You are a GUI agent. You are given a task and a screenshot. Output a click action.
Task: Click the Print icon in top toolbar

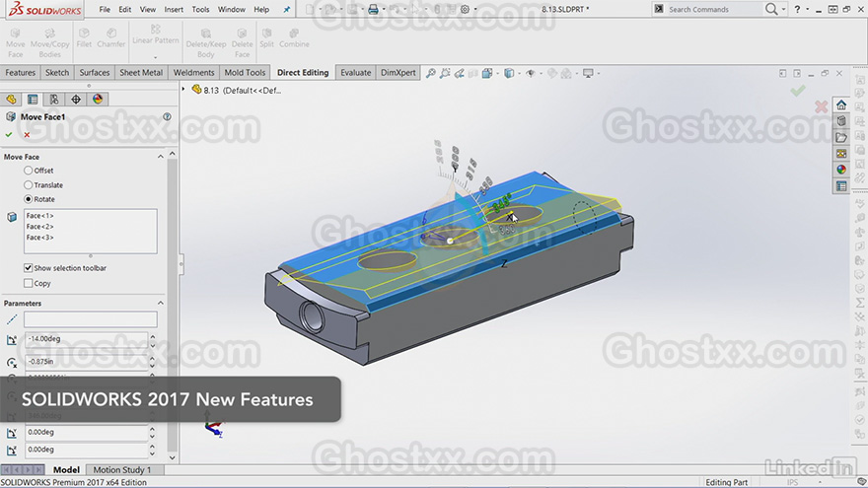pyautogui.click(x=373, y=10)
